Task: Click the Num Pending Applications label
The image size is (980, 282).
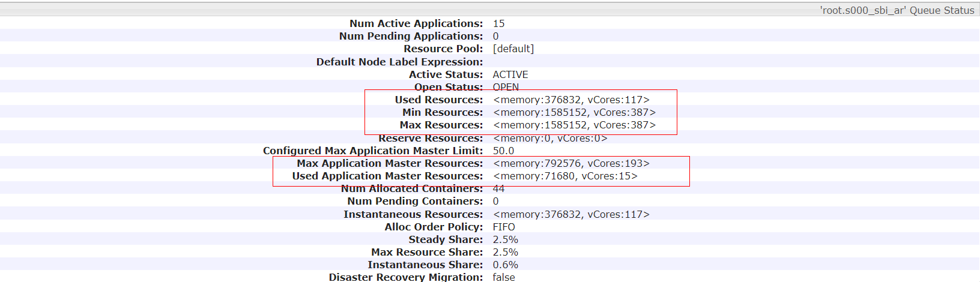Action: [411, 36]
